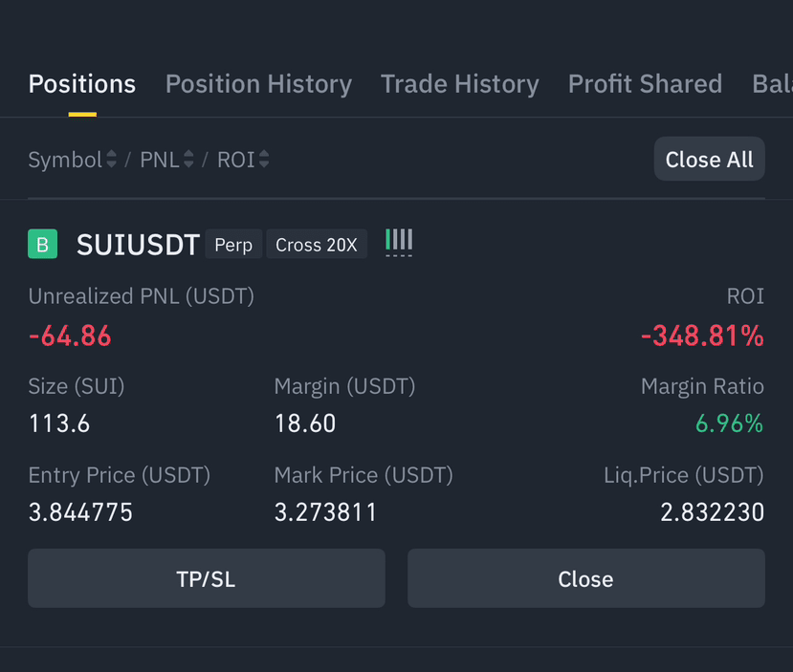Close all open positions
793x672 pixels.
(x=709, y=159)
